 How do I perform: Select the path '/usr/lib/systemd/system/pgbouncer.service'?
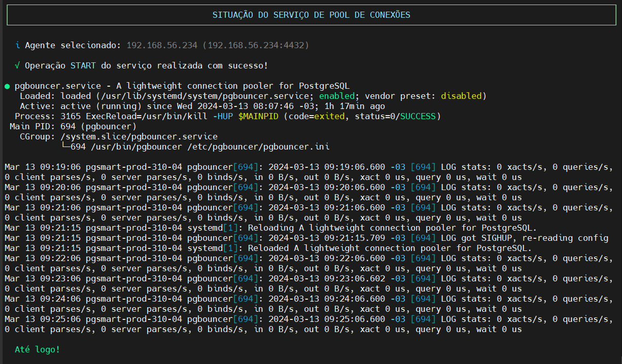pos(205,96)
